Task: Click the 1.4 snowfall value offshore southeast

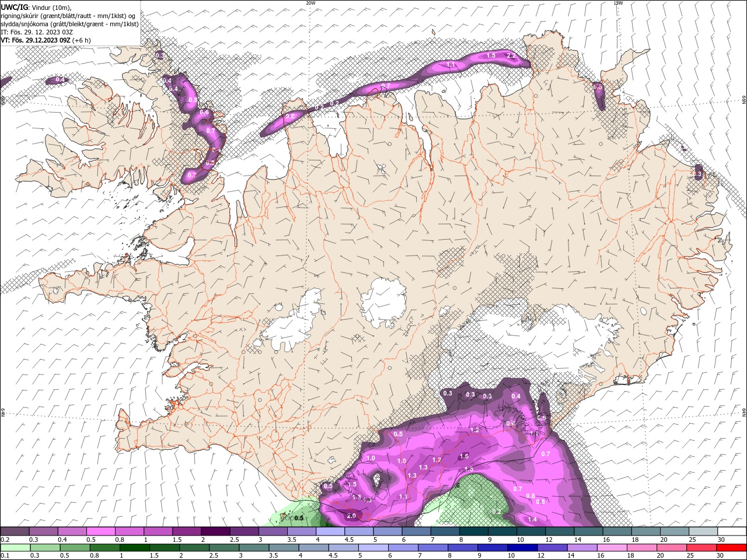Action: click(x=532, y=519)
